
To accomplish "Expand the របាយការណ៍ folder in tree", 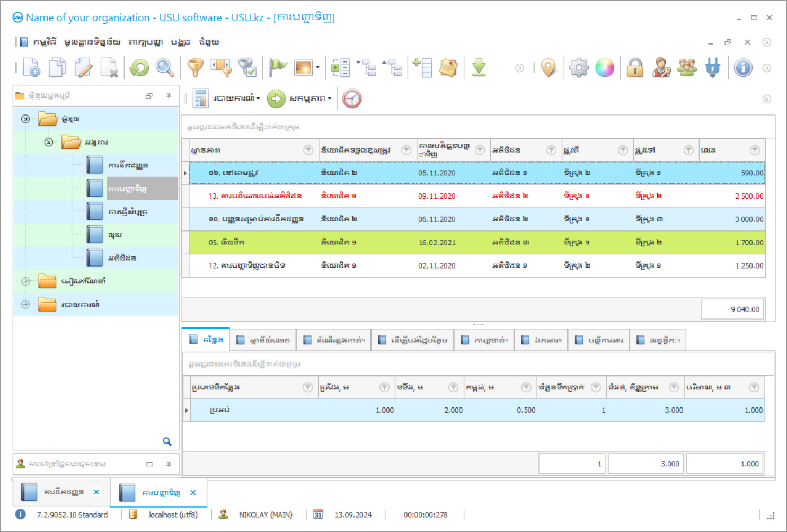I will click(25, 304).
